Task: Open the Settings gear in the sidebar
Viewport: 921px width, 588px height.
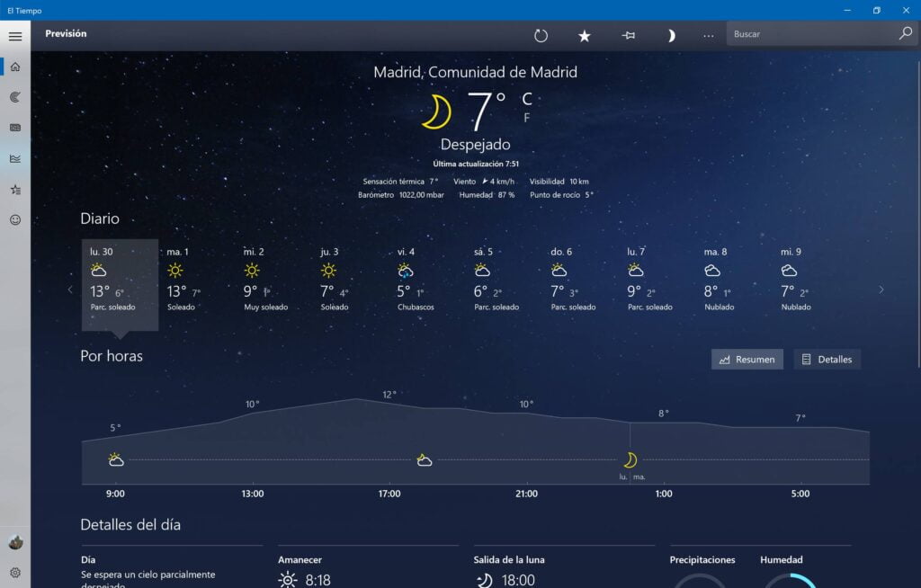Action: [x=15, y=572]
